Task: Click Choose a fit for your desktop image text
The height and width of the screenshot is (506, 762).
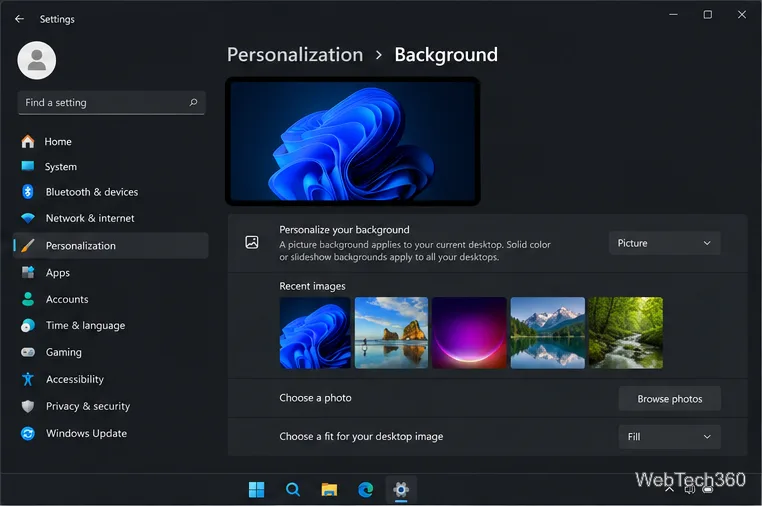Action: (x=361, y=436)
